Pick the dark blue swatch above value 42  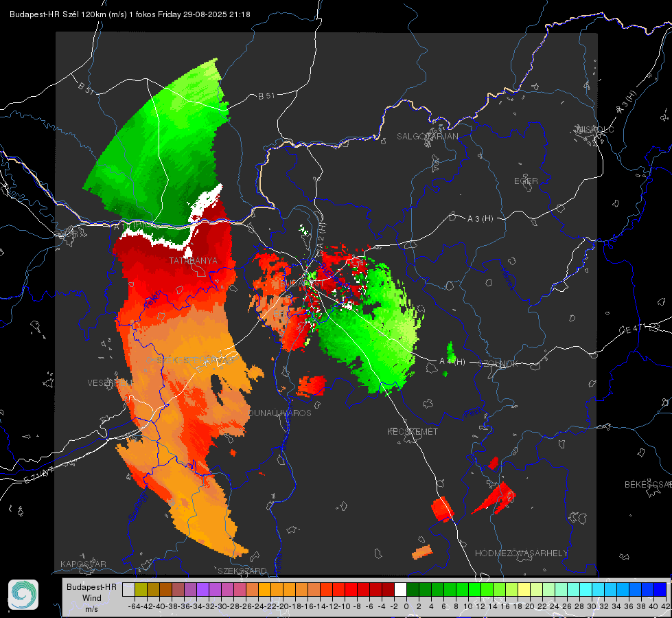tap(660, 589)
